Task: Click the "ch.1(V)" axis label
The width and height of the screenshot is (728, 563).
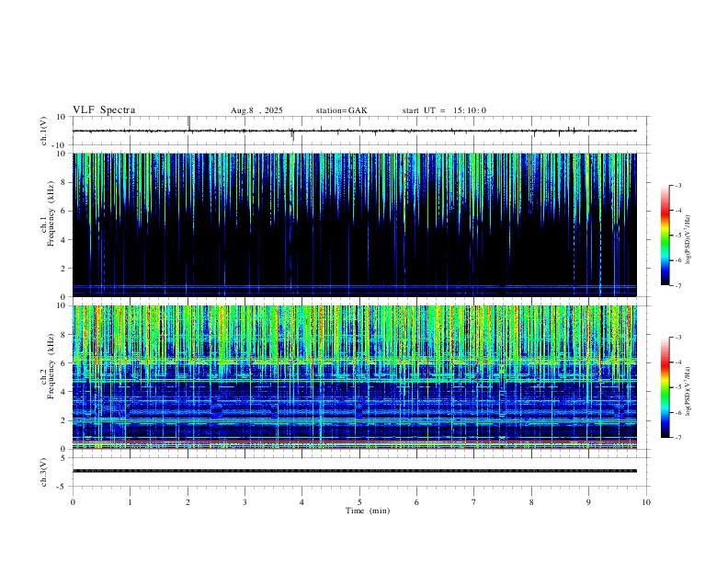Action: click(44, 131)
